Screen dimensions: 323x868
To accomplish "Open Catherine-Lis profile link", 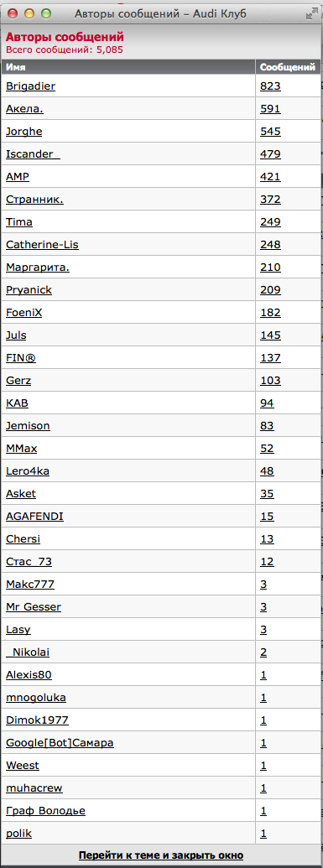I will tap(42, 245).
